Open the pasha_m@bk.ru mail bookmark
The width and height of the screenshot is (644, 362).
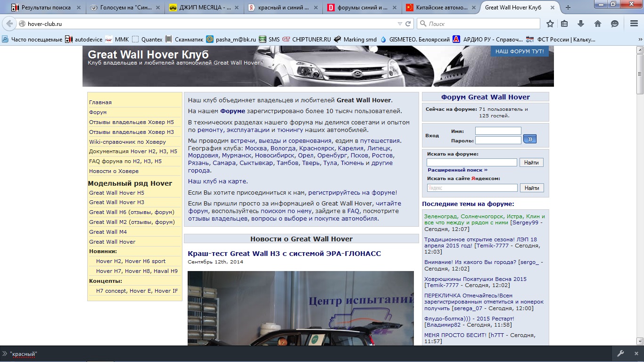tap(232, 40)
